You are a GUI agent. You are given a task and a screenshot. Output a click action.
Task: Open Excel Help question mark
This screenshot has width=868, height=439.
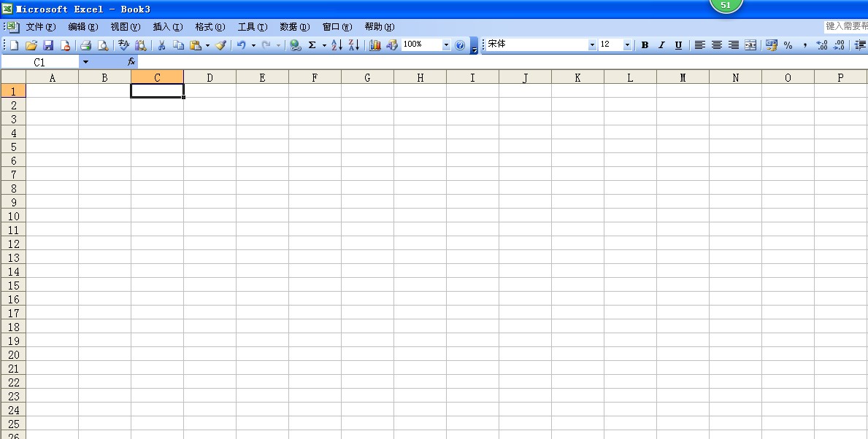click(x=459, y=45)
